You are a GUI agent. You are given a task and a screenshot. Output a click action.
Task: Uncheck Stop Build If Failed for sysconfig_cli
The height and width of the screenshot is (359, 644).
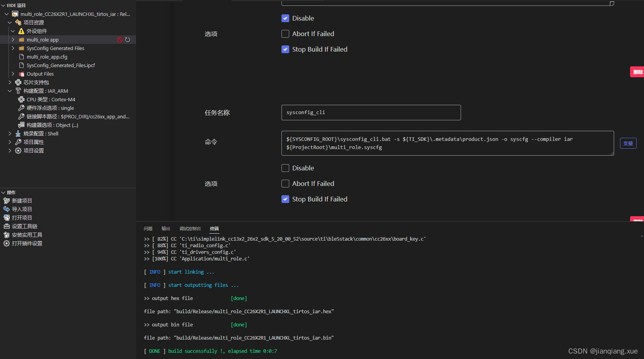[285, 199]
